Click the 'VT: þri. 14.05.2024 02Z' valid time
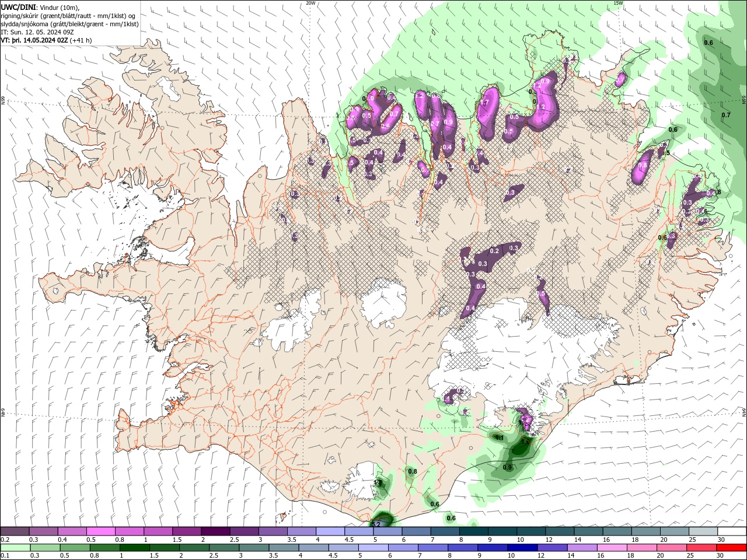This screenshot has height=560, width=747. tap(34, 40)
